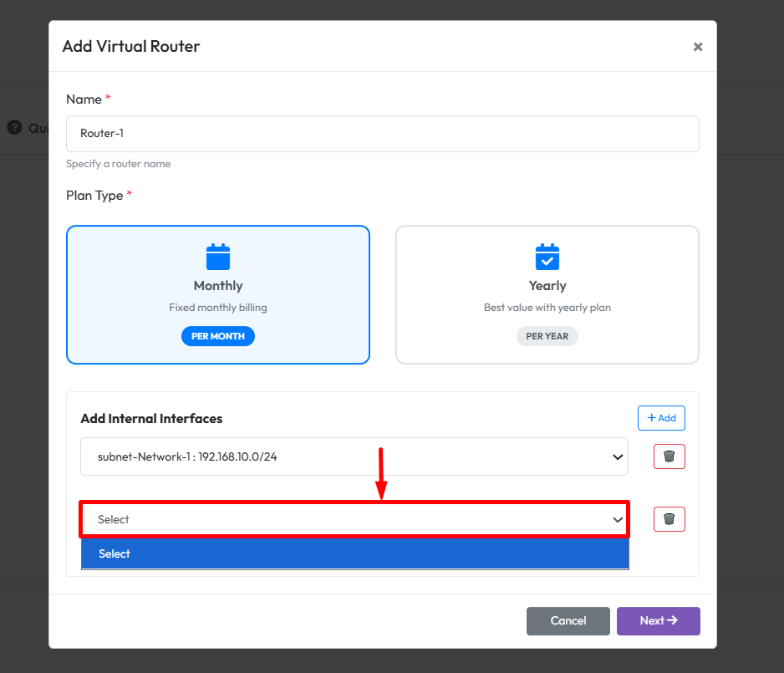
Task: Choose the Yearly plan type card
Action: click(547, 294)
